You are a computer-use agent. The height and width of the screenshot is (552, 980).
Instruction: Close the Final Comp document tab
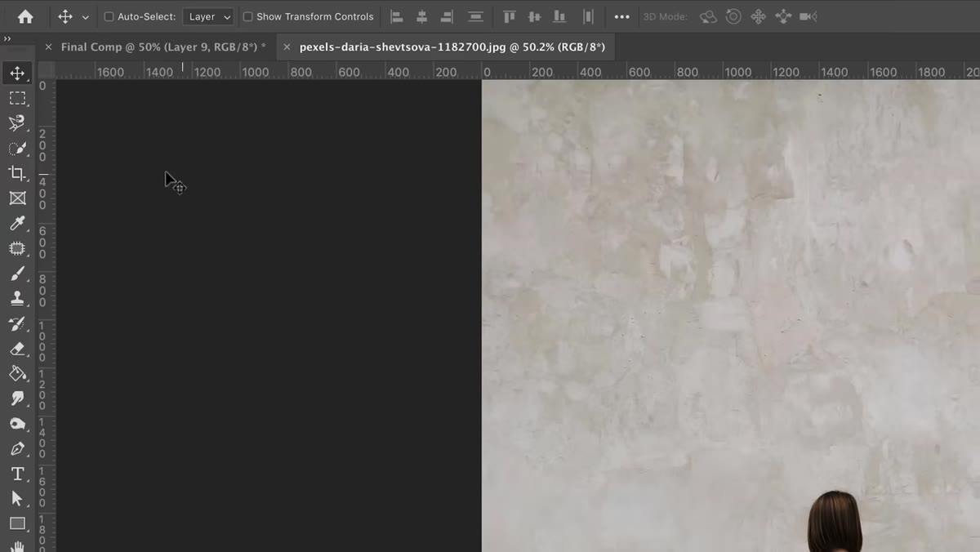48,47
